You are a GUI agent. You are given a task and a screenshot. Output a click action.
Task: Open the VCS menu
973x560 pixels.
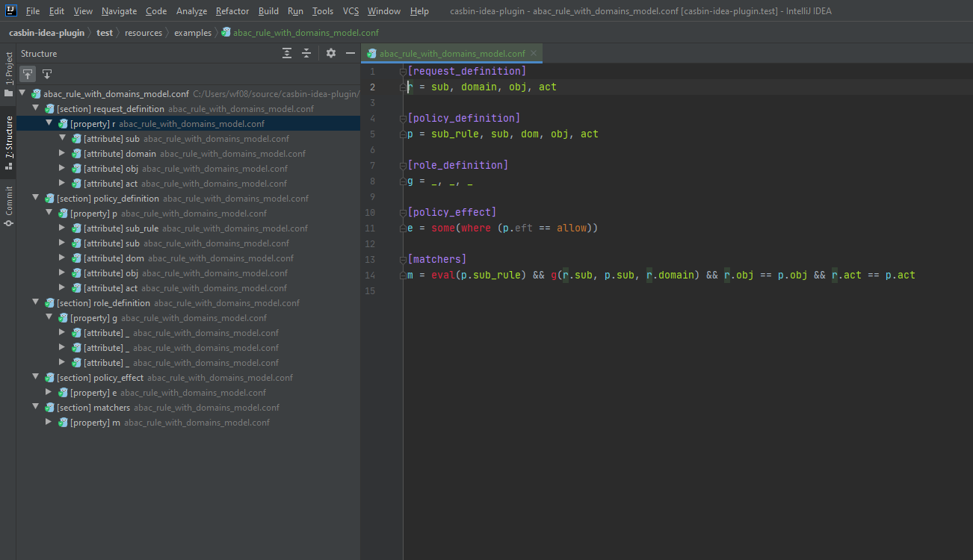point(350,10)
